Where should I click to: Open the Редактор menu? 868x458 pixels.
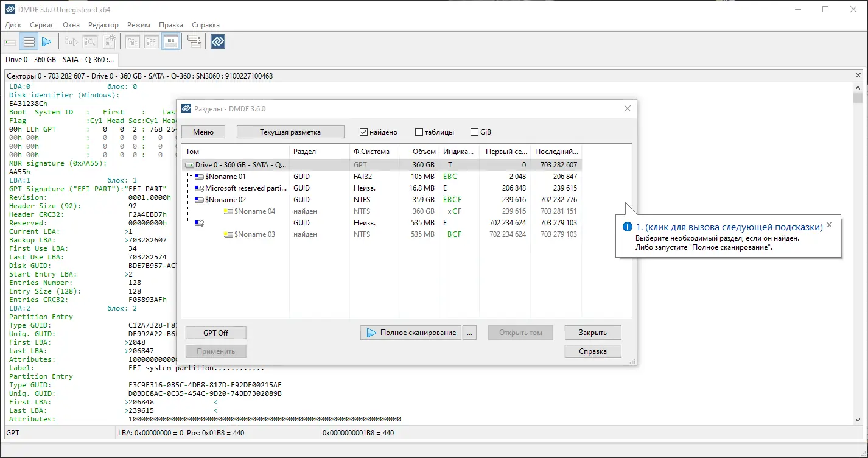[103, 25]
